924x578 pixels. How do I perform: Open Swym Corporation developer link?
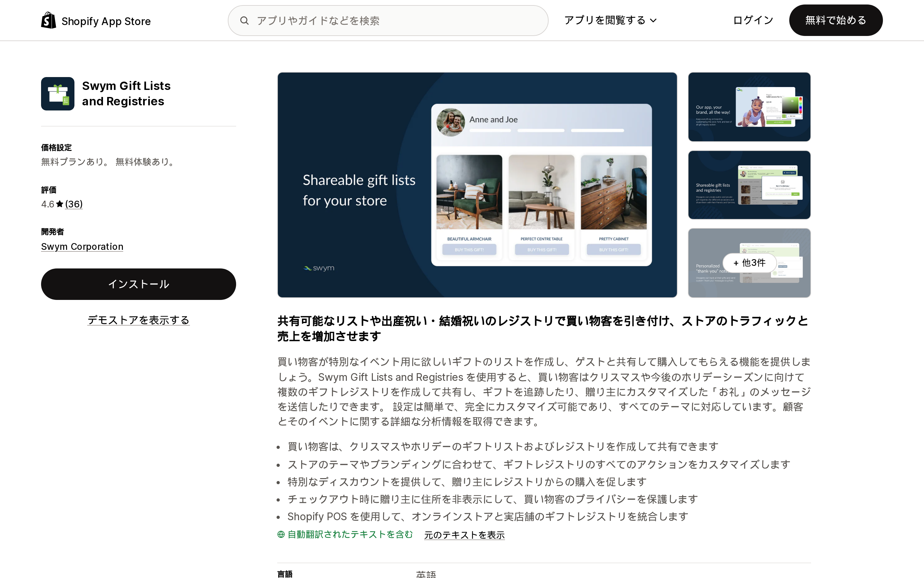[x=82, y=247]
